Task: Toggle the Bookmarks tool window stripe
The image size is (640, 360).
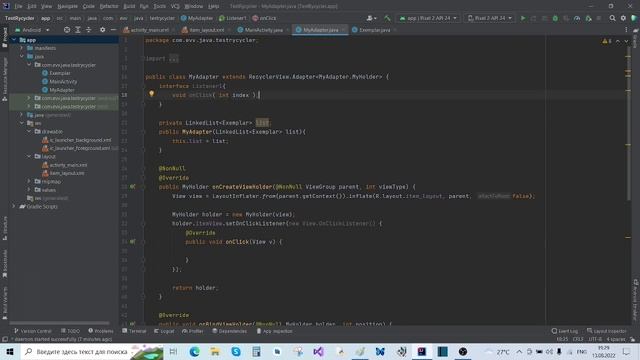Action: (4, 264)
